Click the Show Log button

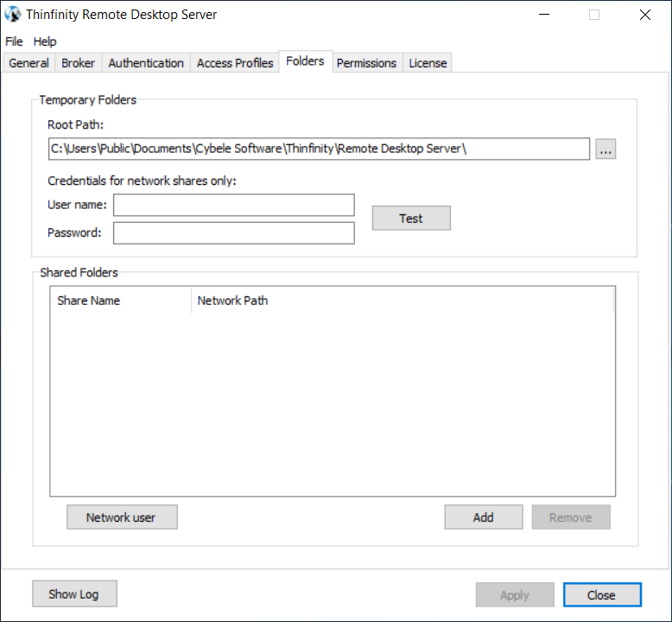click(x=74, y=593)
